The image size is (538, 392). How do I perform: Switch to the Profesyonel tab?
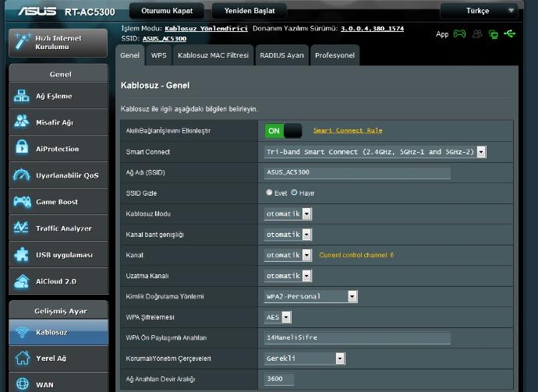pos(334,55)
